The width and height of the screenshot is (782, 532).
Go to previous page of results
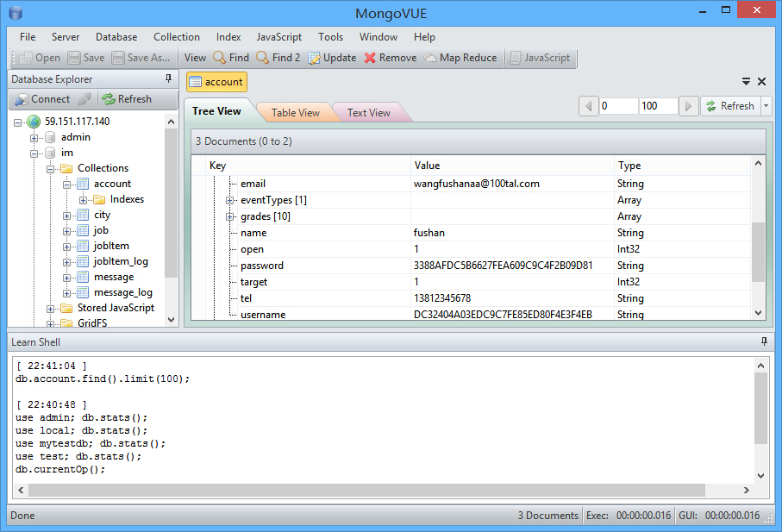[x=589, y=106]
